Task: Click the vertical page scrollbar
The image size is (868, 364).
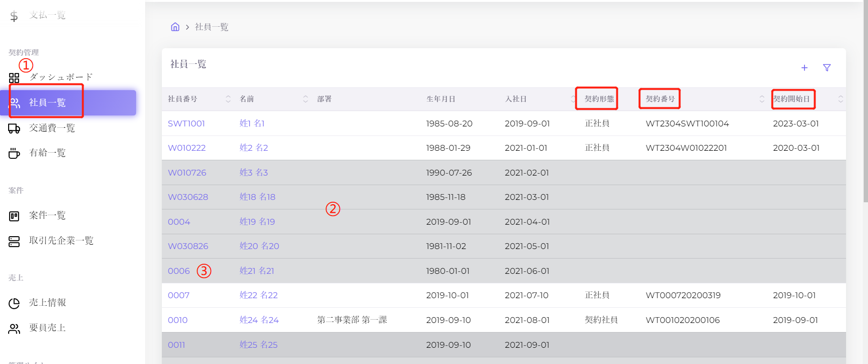Action: pos(865,119)
